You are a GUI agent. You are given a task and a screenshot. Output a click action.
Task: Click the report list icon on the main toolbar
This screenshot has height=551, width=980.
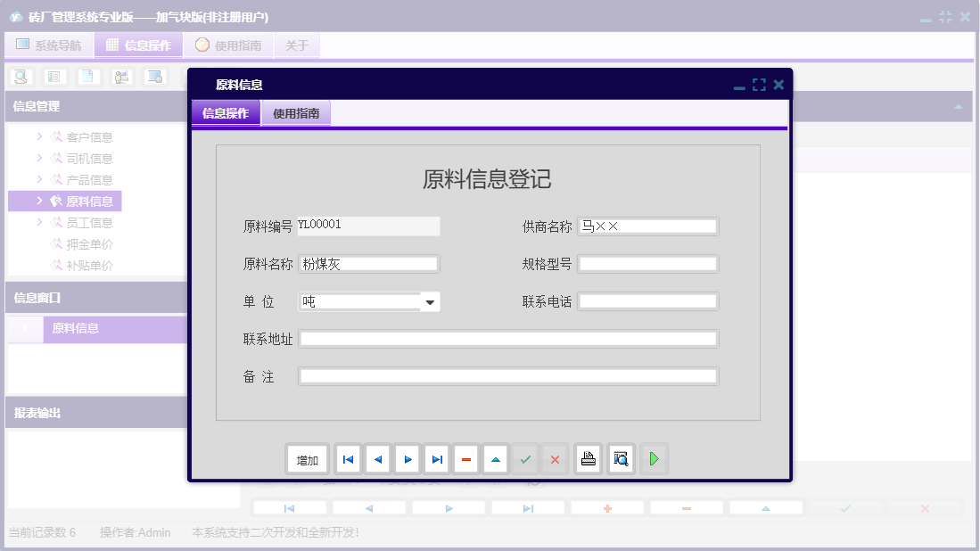tap(54, 77)
